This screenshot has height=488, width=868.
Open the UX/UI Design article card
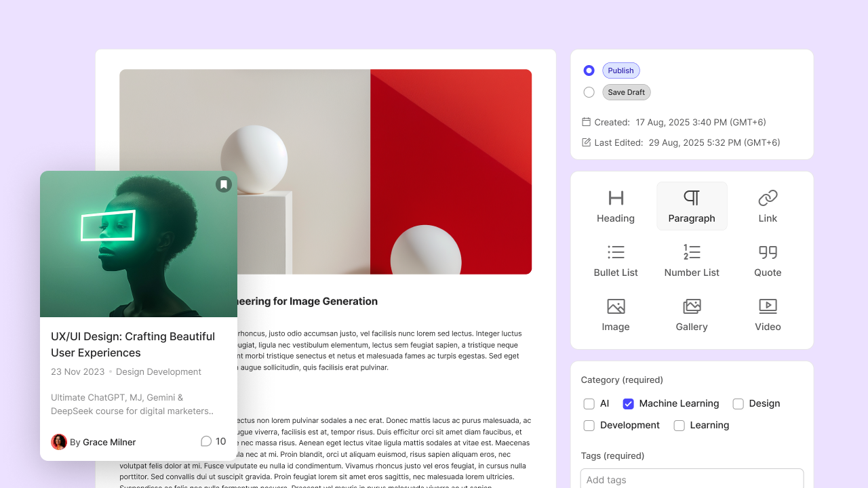pos(133,344)
